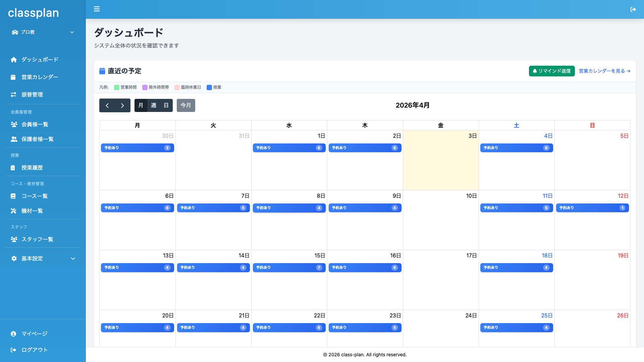Viewport: 644px width, 362px height.
Task: Click the 予約あり event on April 15
Action: [289, 267]
